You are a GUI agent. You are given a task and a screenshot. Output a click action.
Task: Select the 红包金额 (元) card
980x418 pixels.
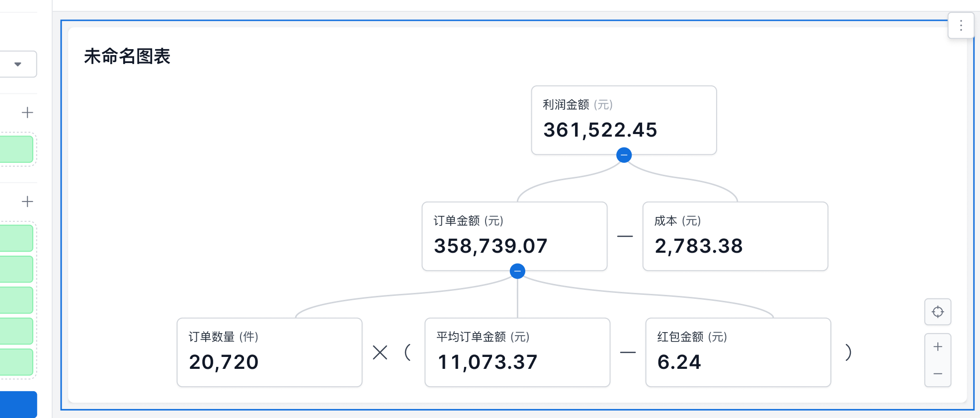pos(738,352)
